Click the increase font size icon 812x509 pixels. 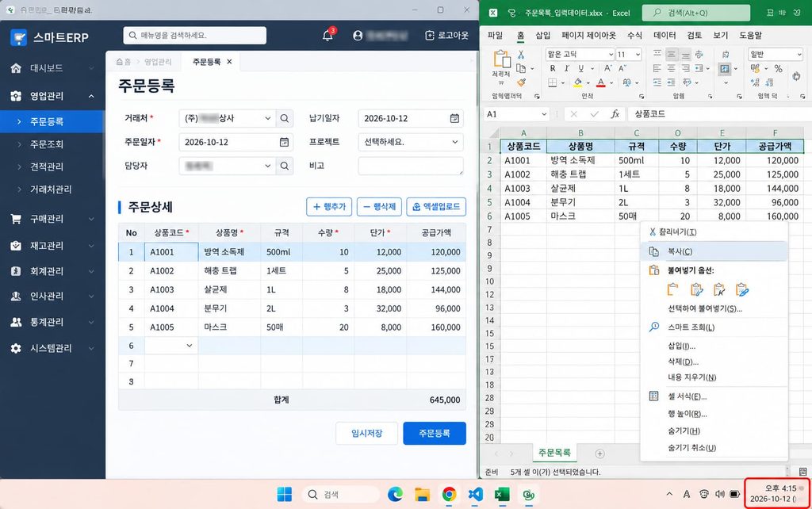click(x=608, y=68)
